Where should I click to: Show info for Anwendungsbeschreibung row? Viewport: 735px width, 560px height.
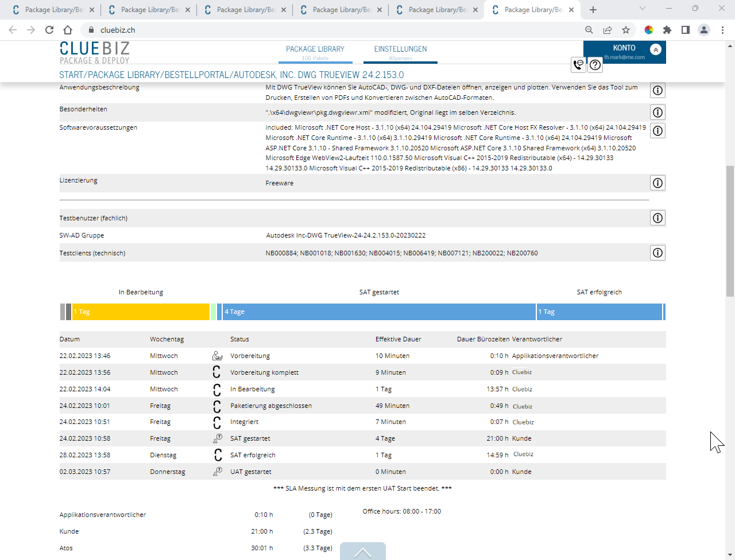657,90
